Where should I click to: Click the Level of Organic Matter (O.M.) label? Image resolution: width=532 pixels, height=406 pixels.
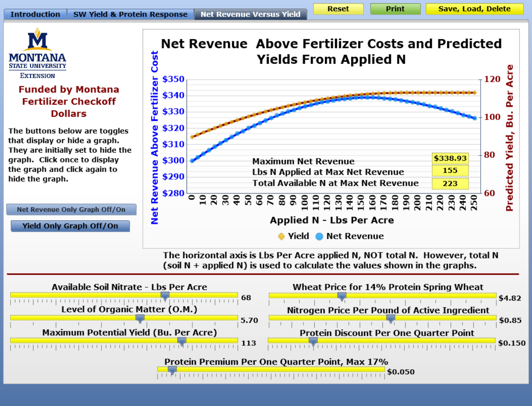[x=129, y=309]
